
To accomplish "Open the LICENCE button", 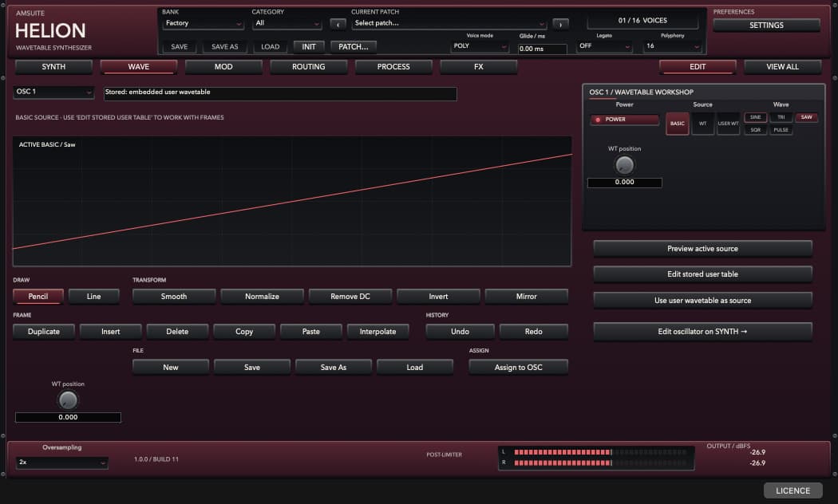I will point(793,490).
